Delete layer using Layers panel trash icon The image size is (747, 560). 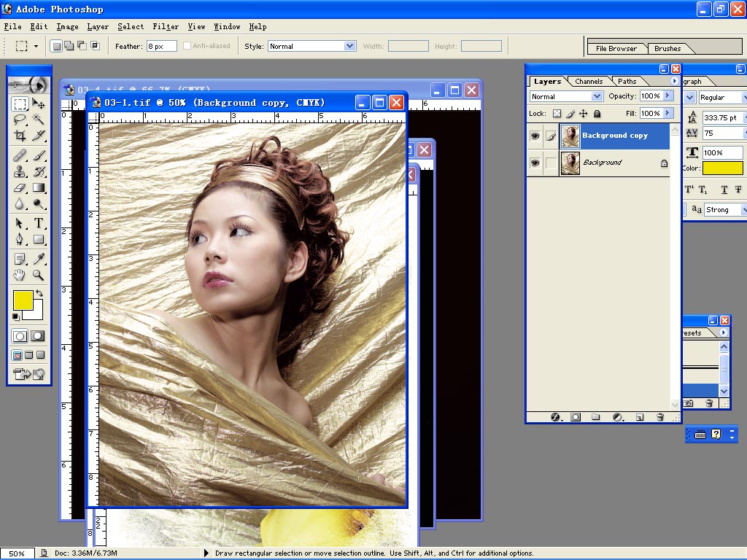(x=660, y=417)
